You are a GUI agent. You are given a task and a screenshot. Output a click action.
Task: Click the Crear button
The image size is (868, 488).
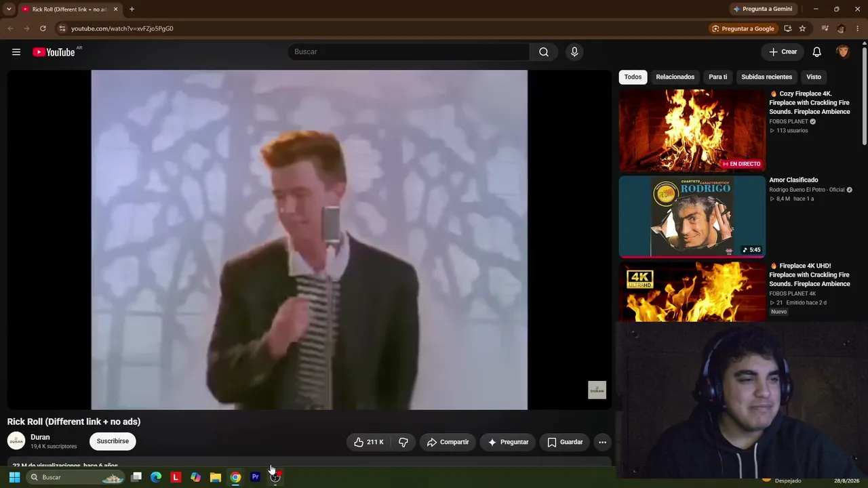[783, 52]
